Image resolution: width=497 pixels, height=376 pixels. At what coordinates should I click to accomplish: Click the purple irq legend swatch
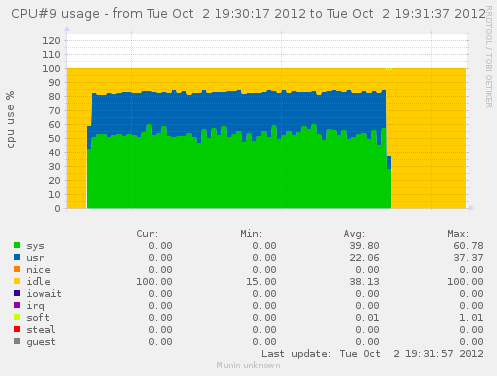[17, 305]
